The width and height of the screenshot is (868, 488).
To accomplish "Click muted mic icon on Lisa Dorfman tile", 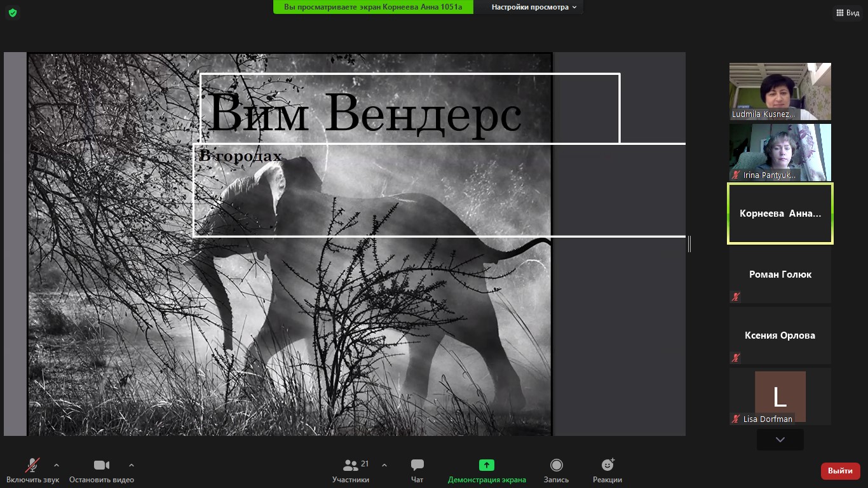I will (x=736, y=419).
